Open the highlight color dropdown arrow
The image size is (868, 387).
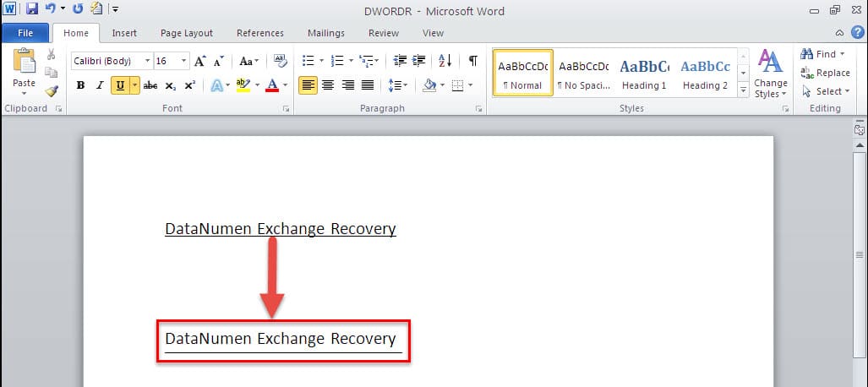point(257,85)
